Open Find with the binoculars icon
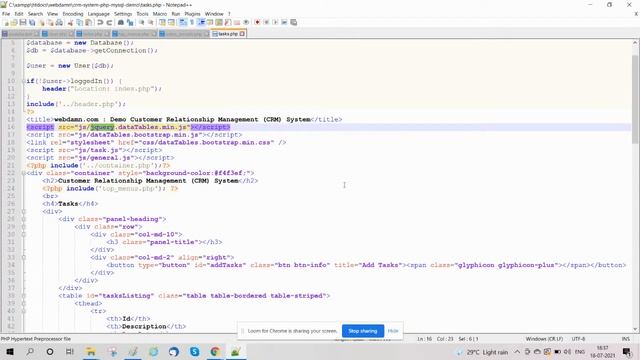The width and height of the screenshot is (640, 360). (x=121, y=22)
